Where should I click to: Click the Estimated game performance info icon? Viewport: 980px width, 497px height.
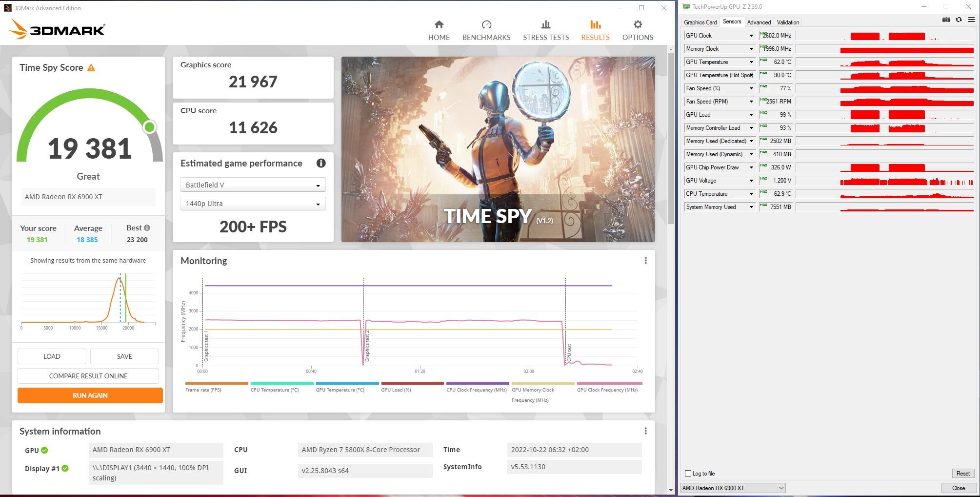pos(321,163)
